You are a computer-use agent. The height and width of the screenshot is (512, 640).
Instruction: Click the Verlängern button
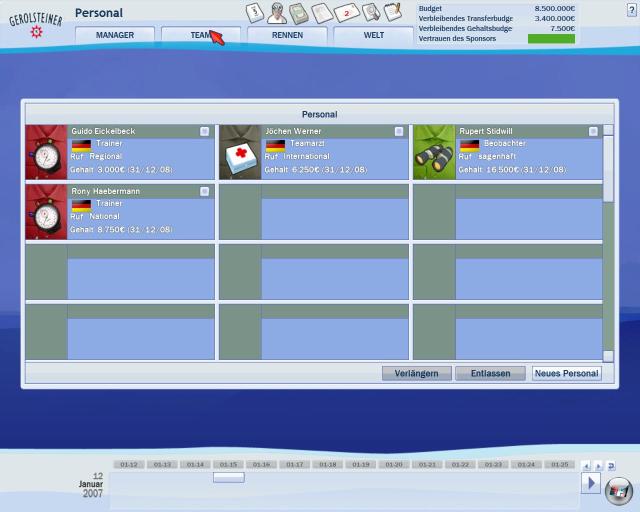click(417, 373)
